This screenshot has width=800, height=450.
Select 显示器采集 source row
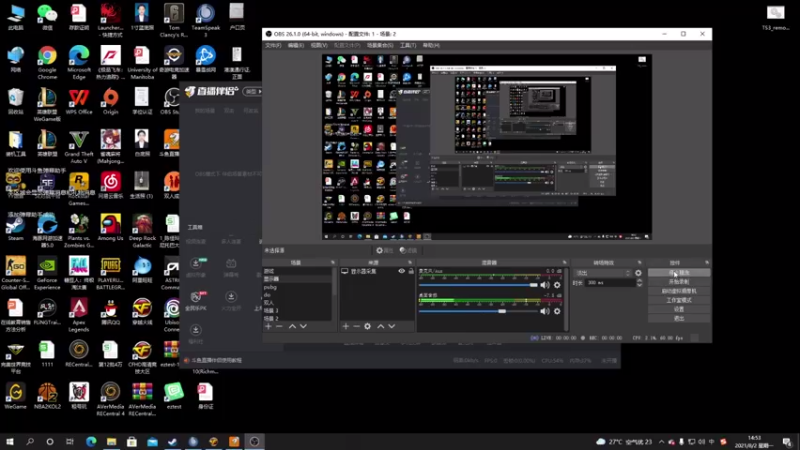click(x=378, y=271)
